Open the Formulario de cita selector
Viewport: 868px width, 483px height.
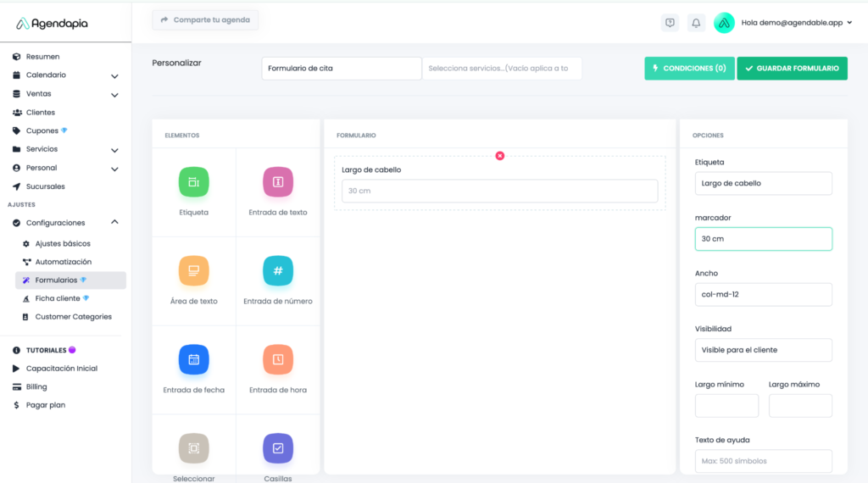point(341,69)
